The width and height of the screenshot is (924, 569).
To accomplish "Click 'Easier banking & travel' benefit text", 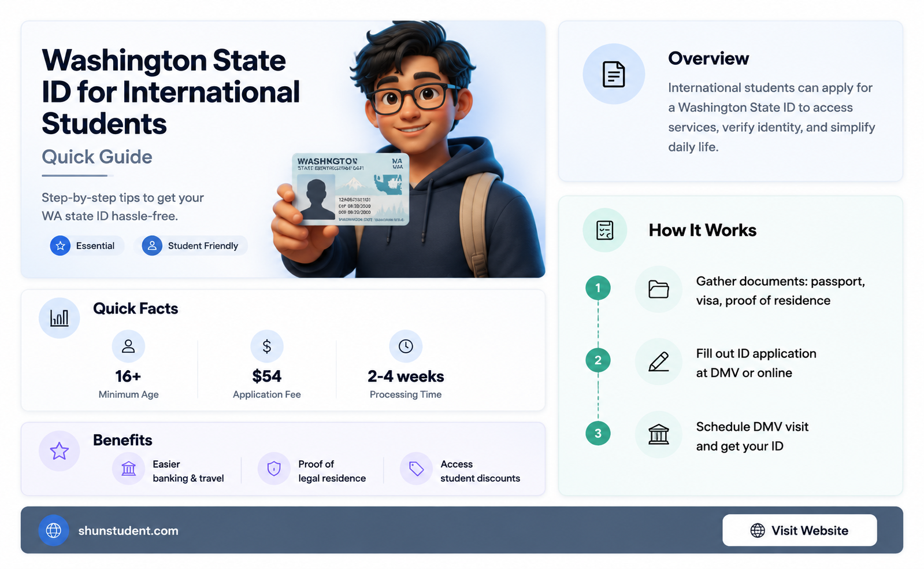I will pos(188,471).
